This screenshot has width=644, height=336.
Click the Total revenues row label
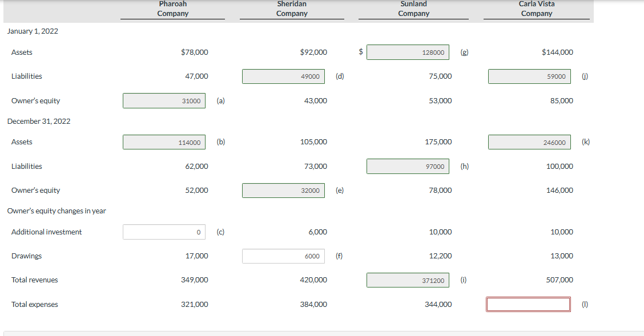(34, 280)
